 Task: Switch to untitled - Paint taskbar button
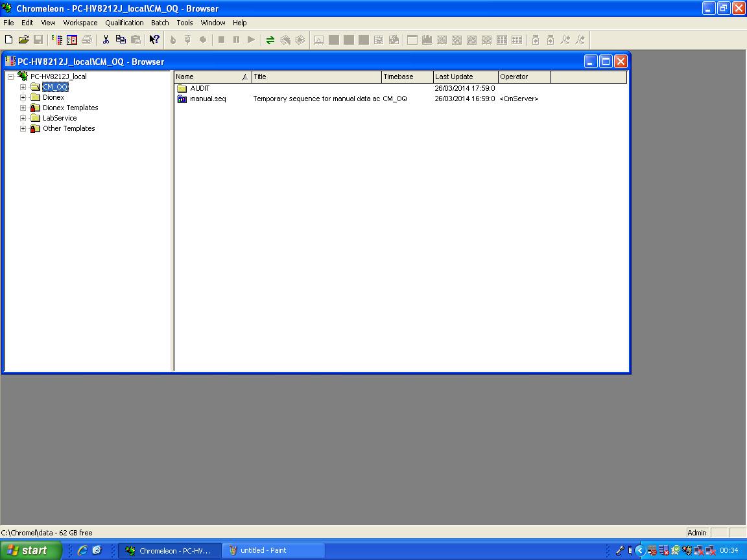tap(274, 550)
